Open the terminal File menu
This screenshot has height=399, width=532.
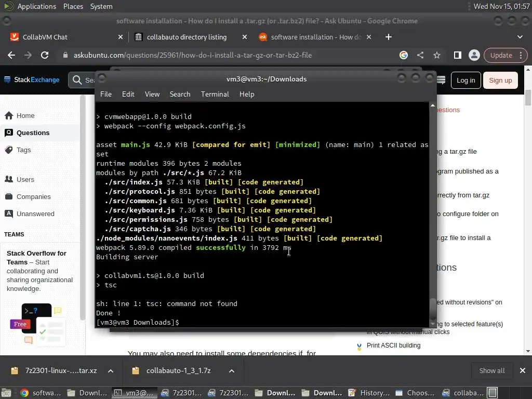pyautogui.click(x=106, y=95)
